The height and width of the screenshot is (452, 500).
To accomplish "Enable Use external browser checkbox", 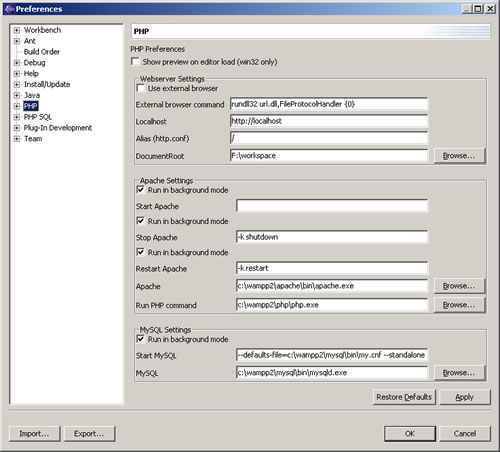I will pos(141,88).
